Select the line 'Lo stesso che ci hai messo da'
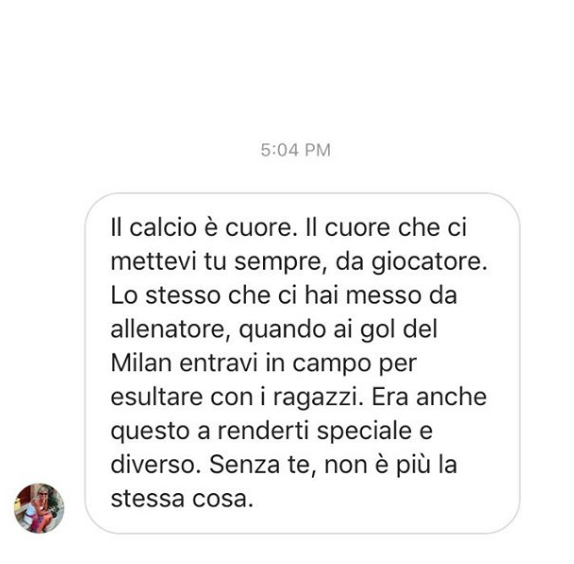 click(284, 295)
